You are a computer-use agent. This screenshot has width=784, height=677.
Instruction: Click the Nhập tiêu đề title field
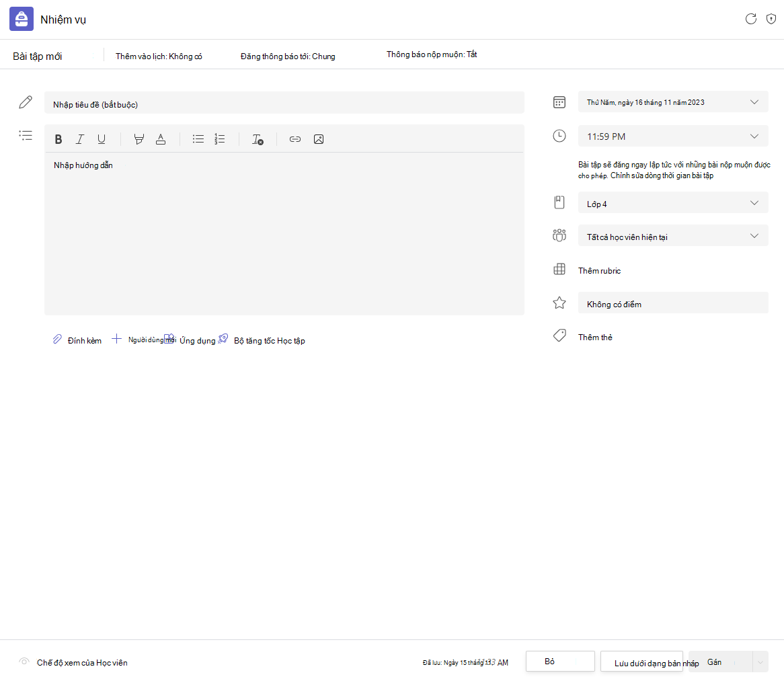coord(284,103)
